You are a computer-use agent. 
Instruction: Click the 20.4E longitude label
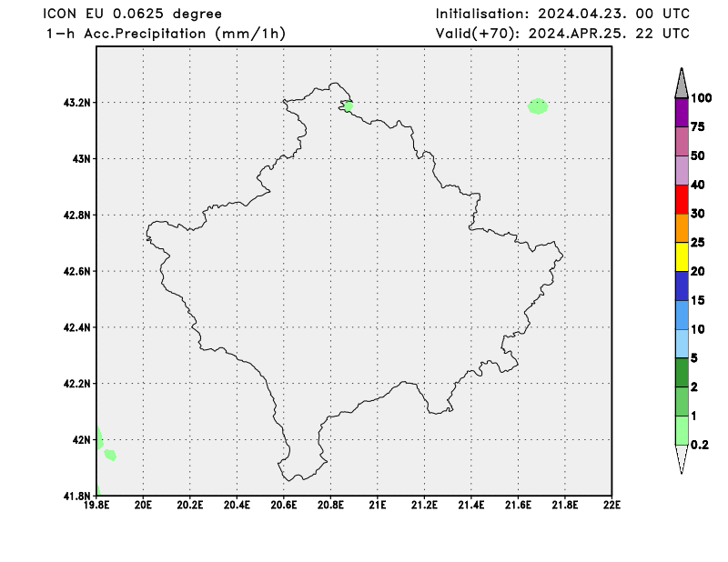click(237, 505)
